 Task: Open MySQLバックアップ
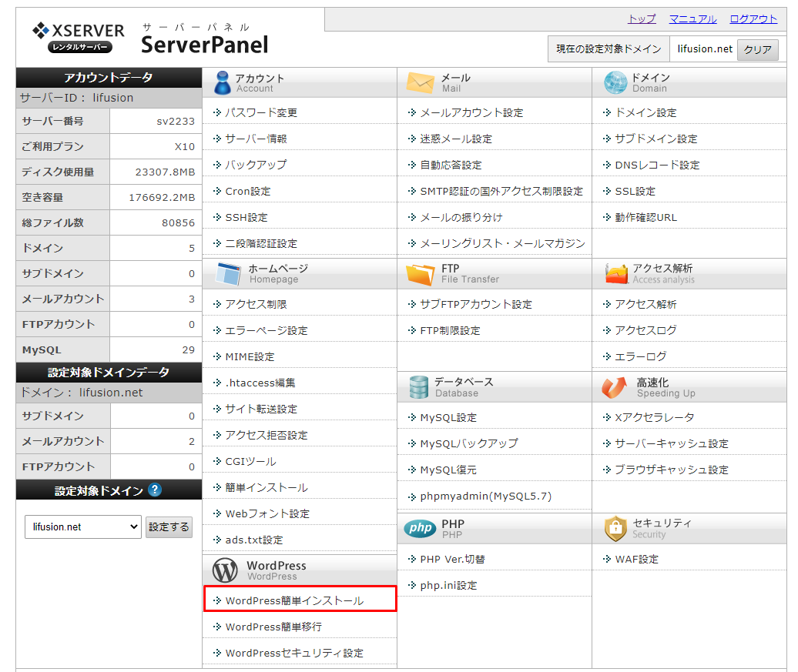click(x=469, y=443)
